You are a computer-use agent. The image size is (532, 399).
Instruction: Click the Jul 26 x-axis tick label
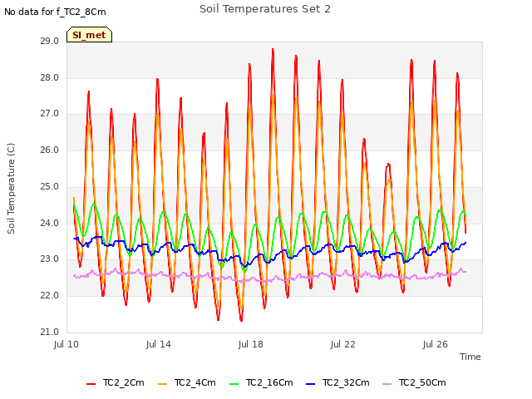point(436,344)
